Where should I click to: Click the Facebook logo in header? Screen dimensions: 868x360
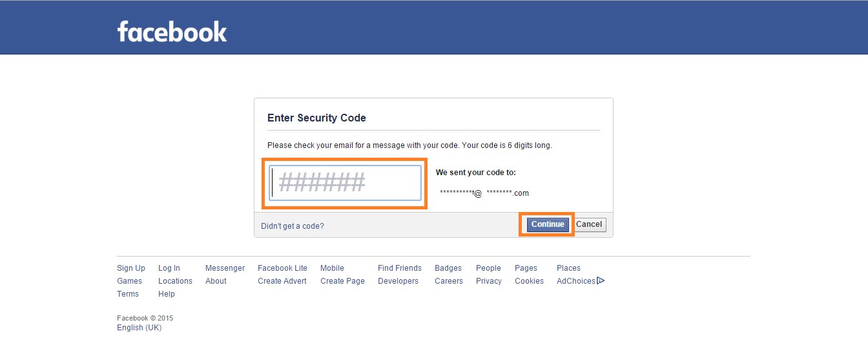pyautogui.click(x=172, y=31)
